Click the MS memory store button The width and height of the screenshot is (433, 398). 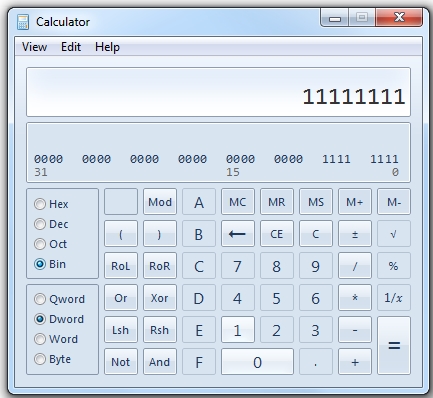click(x=316, y=202)
